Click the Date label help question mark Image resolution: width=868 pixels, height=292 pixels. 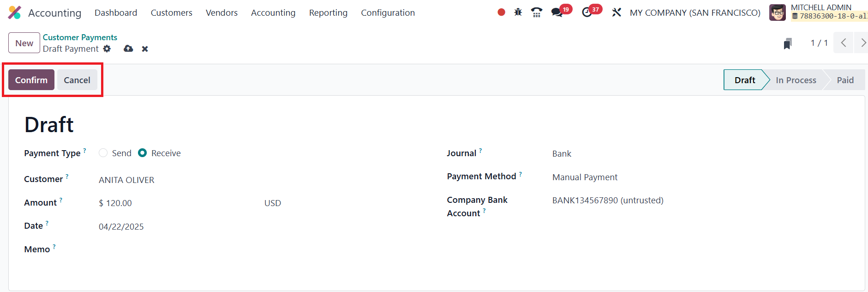pyautogui.click(x=47, y=223)
